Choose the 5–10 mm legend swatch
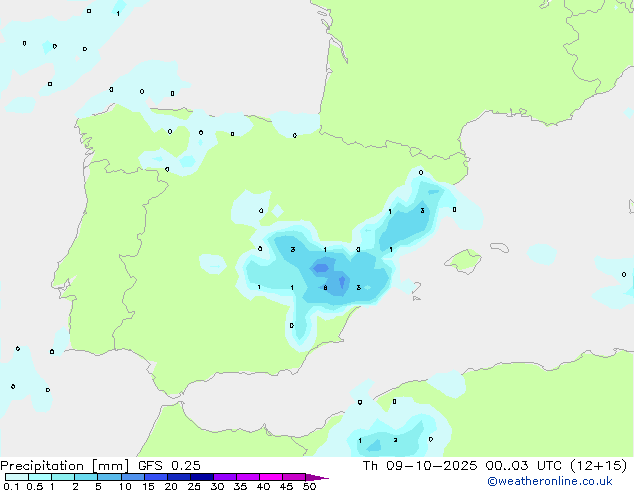This screenshot has height=490, width=634. 109,477
